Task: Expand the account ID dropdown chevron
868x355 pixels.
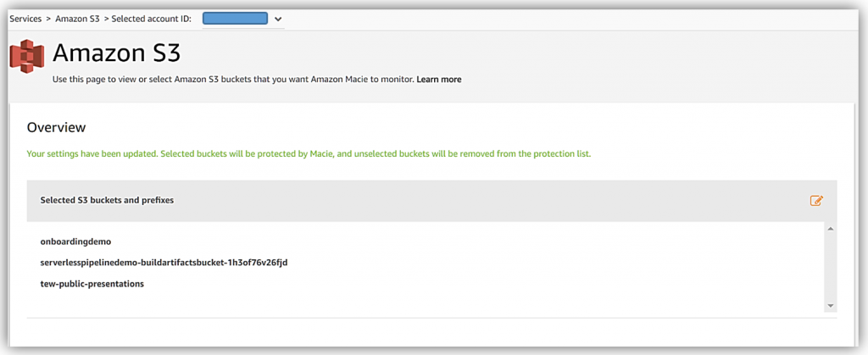Action: 278,19
